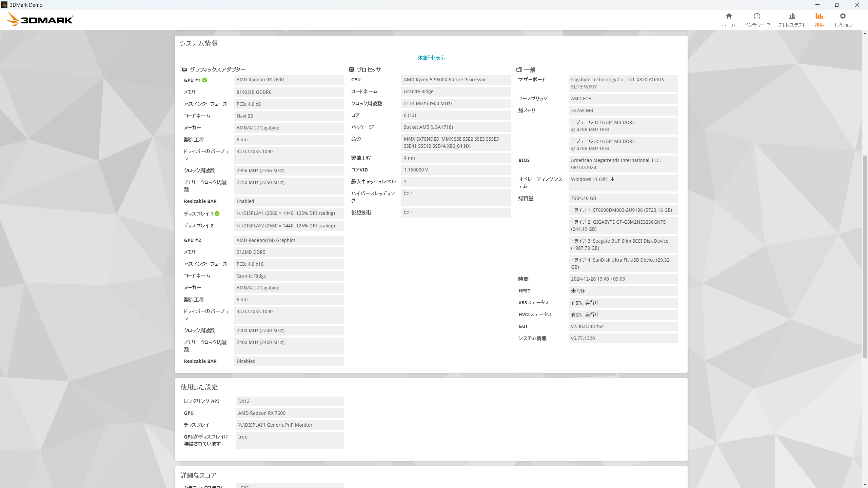Select \\.\DISPLAY1 Generic PnP Monitor value

tap(290, 425)
